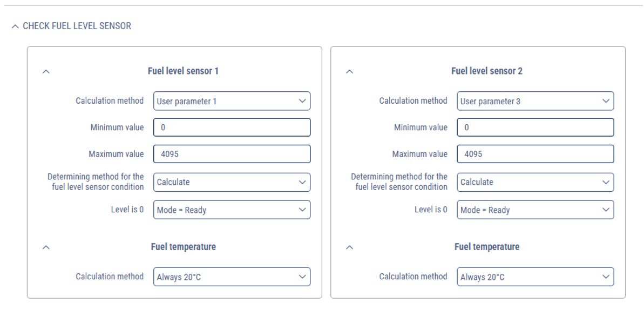644x309 pixels.
Task: Open sensor 1 Calculation method dropdown (User parameter 1)
Action: (232, 101)
